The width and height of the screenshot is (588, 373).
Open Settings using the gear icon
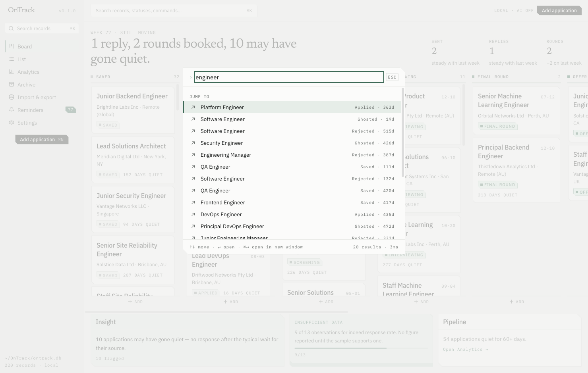[12, 123]
